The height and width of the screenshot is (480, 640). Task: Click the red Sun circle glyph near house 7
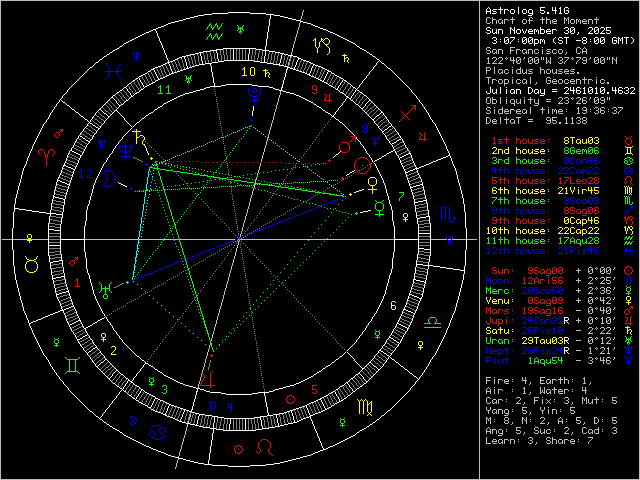362,166
